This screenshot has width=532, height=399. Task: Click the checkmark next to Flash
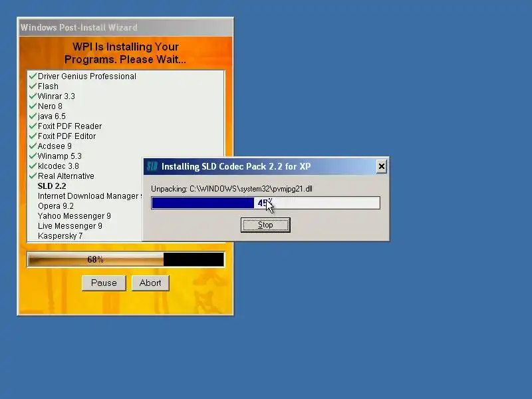tap(33, 86)
